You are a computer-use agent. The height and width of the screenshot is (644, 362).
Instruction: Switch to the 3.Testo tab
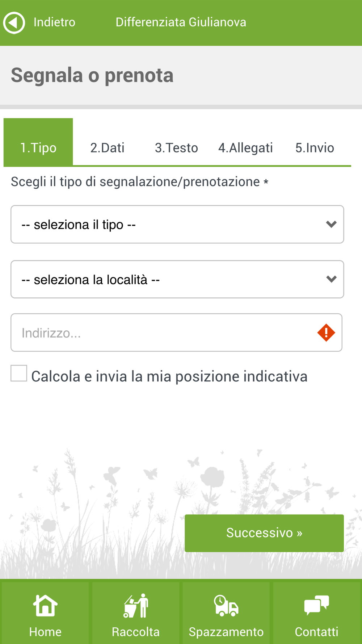tap(176, 148)
